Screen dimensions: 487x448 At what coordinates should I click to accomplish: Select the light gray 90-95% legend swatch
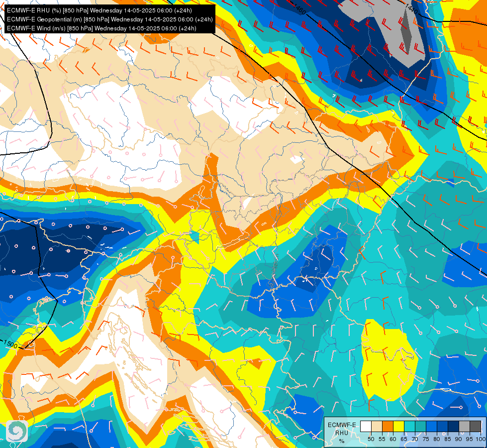pos(464,426)
